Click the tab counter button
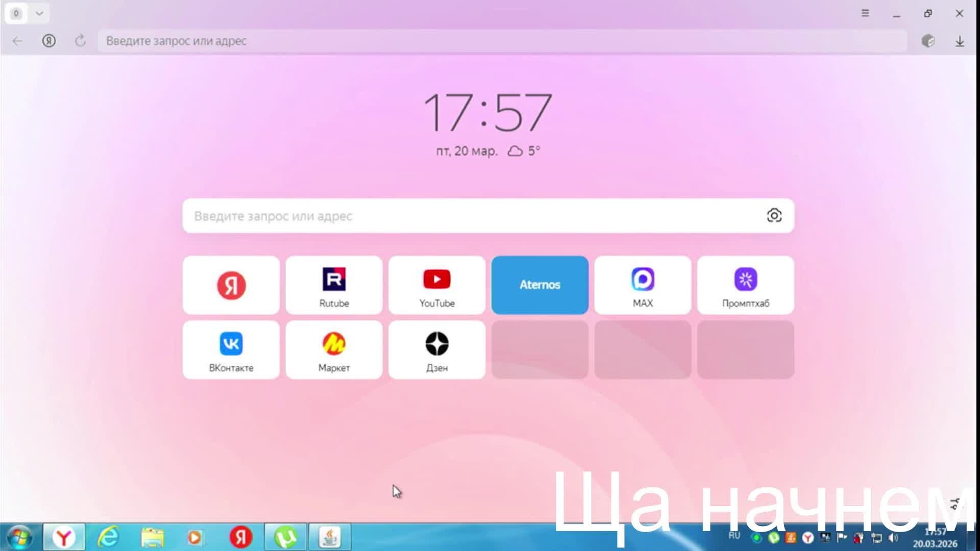The width and height of the screenshot is (980, 551). [16, 14]
